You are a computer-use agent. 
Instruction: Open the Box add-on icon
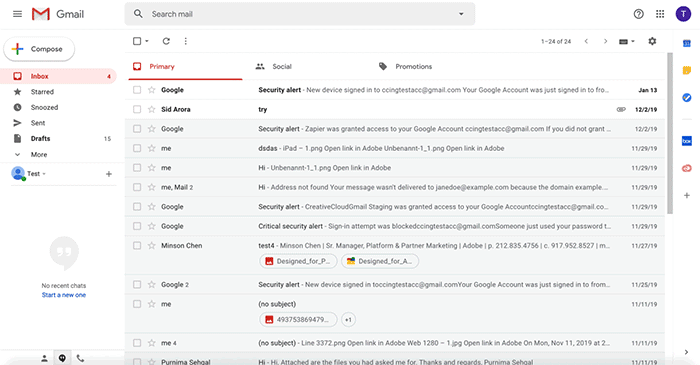[687, 141]
